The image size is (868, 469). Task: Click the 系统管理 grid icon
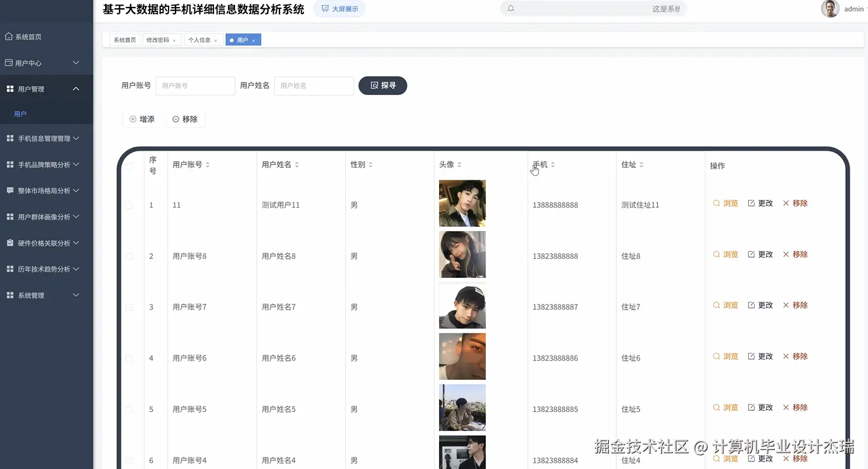10,295
